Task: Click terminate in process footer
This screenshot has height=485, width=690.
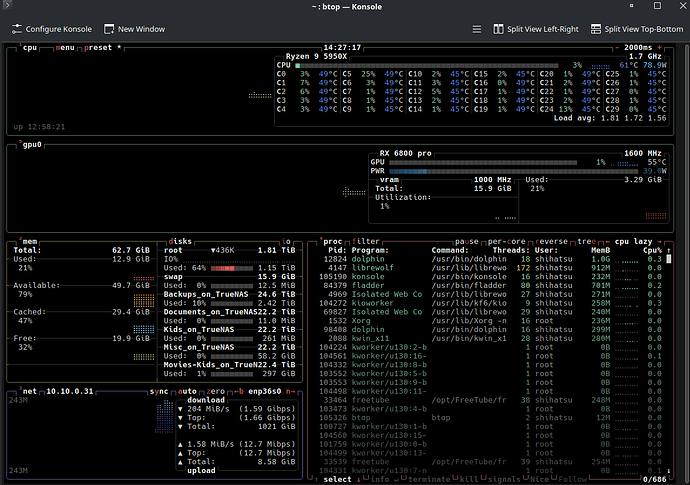Action: [x=429, y=479]
